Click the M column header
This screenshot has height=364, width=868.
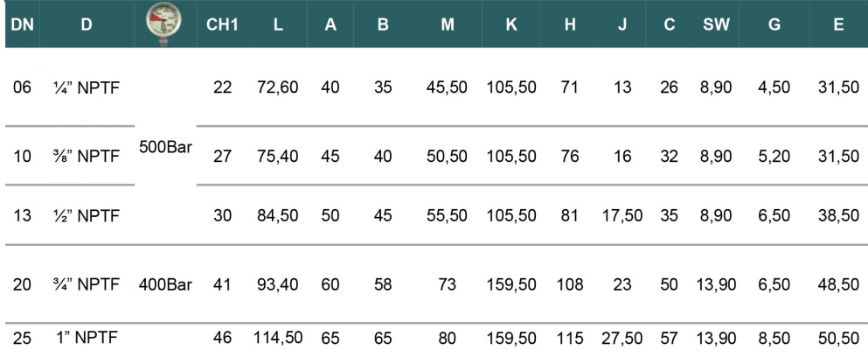(448, 24)
